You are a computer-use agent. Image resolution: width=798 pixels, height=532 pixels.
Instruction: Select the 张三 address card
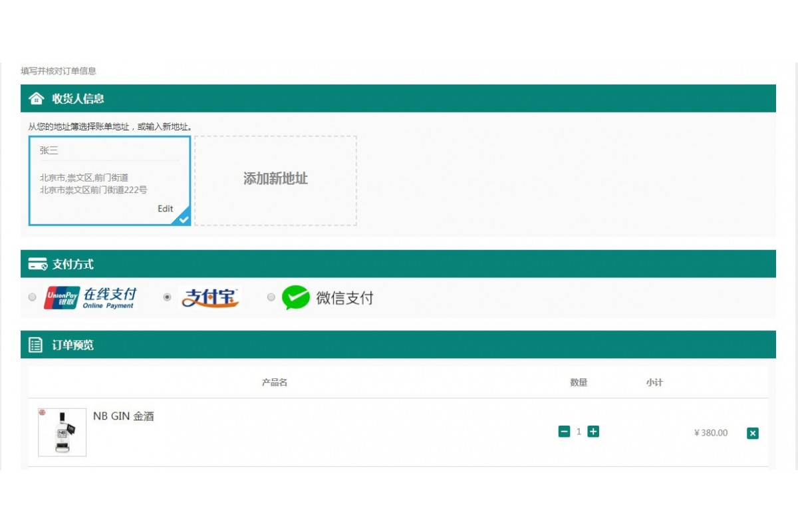click(110, 181)
